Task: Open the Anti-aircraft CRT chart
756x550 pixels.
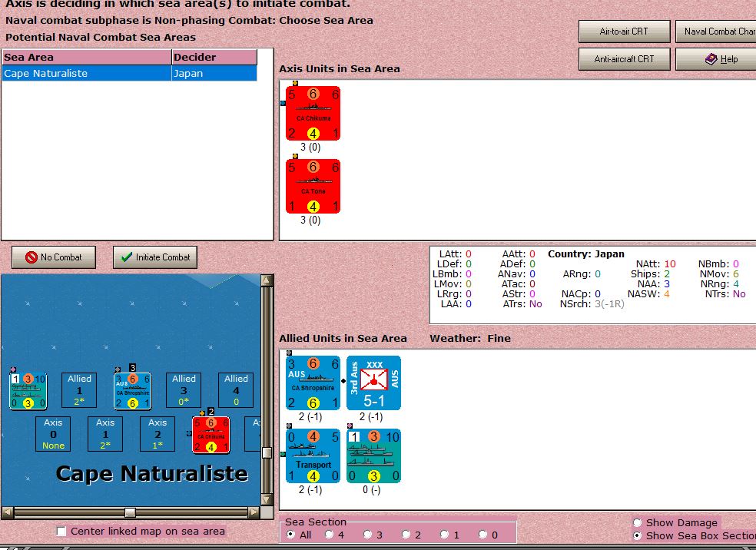Action: click(625, 59)
